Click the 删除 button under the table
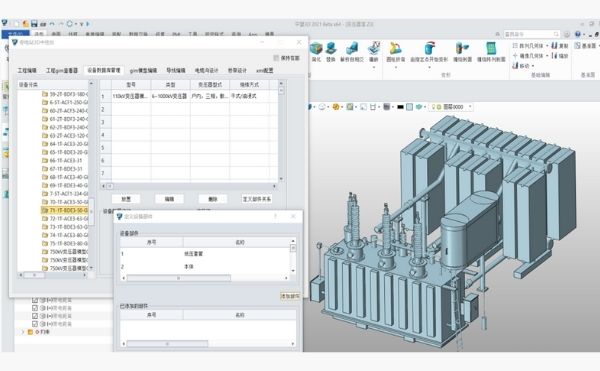 pyautogui.click(x=213, y=199)
